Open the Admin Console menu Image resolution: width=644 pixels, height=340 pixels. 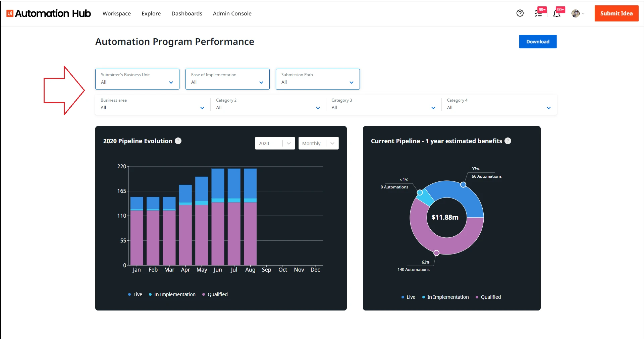[232, 13]
